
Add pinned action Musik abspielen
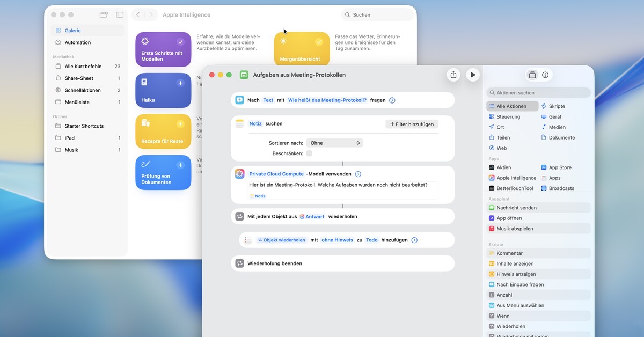[x=538, y=229]
